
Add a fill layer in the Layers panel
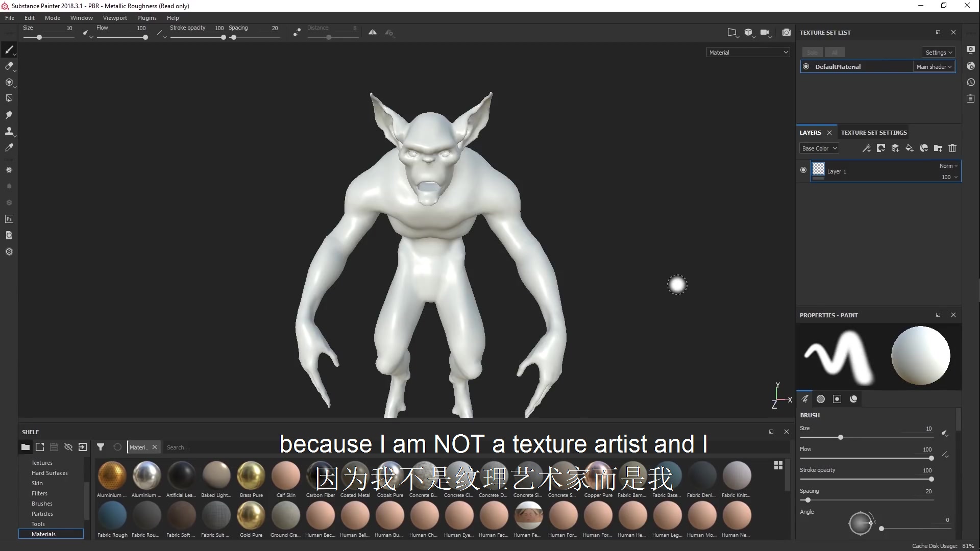[910, 148]
